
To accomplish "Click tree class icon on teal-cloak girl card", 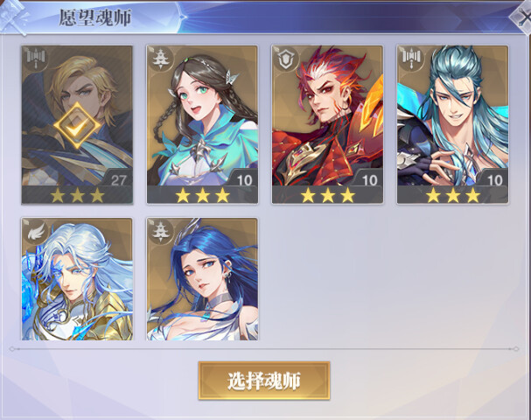I will [160, 59].
